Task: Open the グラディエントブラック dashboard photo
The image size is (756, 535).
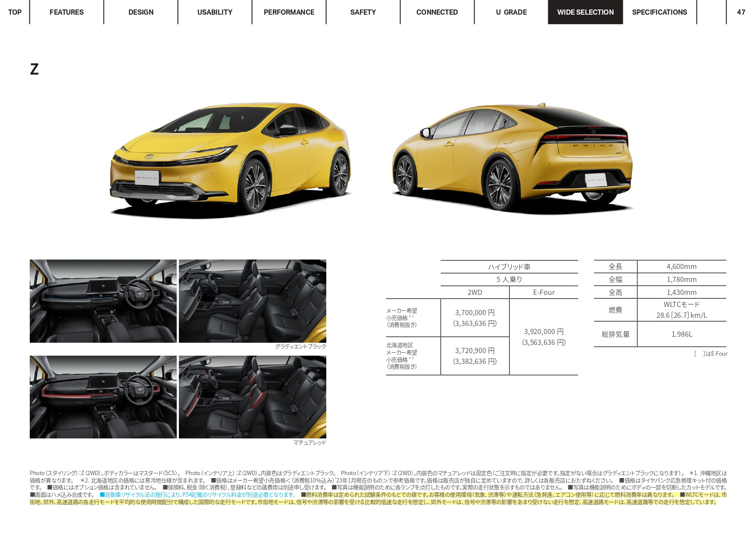Action: coord(103,300)
